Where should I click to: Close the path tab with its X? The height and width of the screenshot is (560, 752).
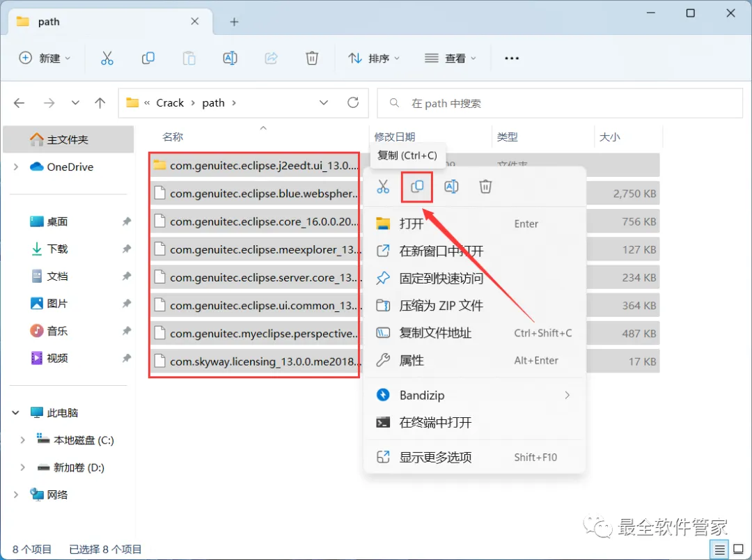tap(195, 22)
